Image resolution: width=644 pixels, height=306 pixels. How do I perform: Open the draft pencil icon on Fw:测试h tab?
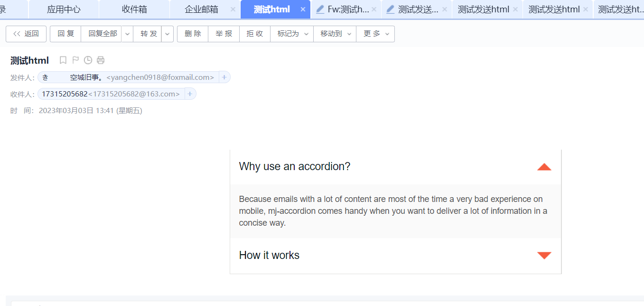click(x=321, y=9)
